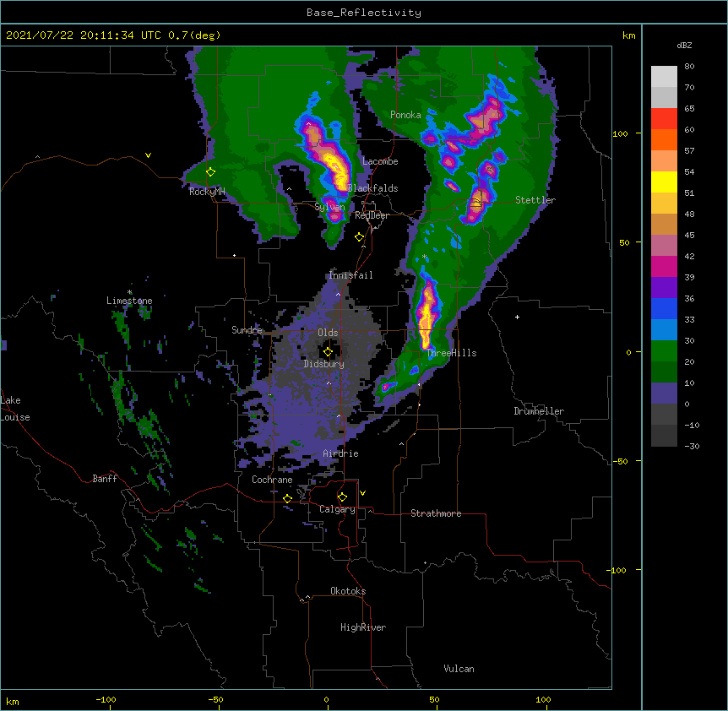Select the dBZ legend heading
This screenshot has width=728, height=711.
pyautogui.click(x=684, y=46)
